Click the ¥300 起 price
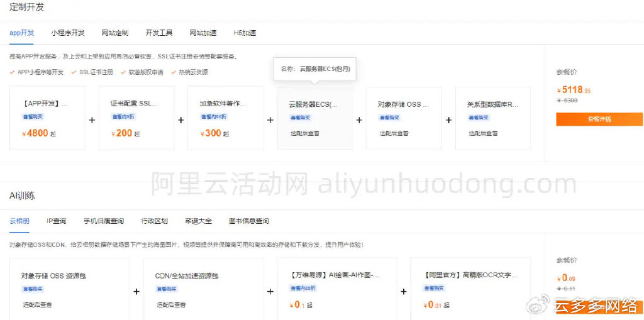Image resolution: width=644 pixels, height=320 pixels. [214, 133]
